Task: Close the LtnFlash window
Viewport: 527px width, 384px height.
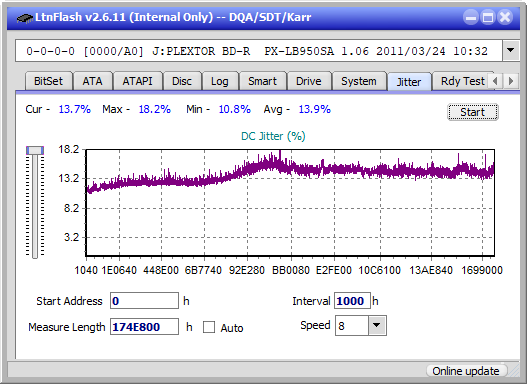Action: [x=504, y=17]
